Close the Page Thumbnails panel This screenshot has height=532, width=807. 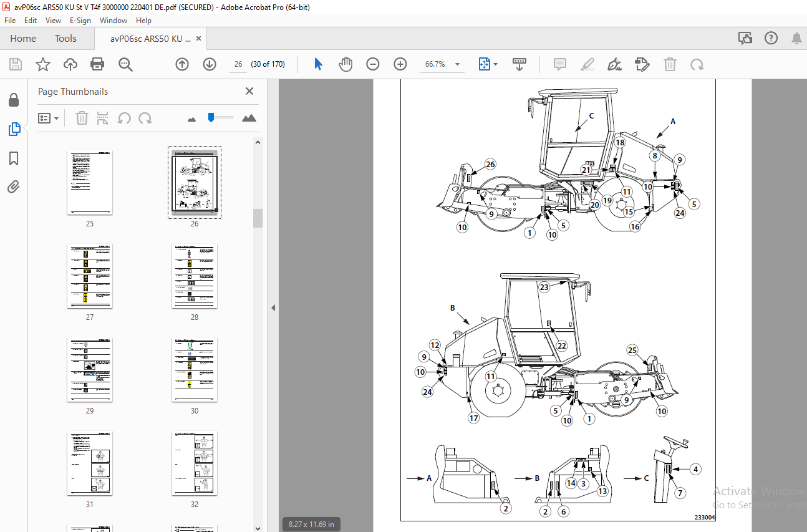(249, 91)
